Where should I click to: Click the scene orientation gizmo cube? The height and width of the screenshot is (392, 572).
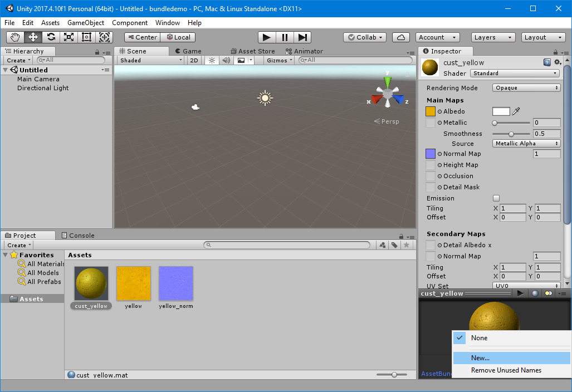[x=388, y=94]
